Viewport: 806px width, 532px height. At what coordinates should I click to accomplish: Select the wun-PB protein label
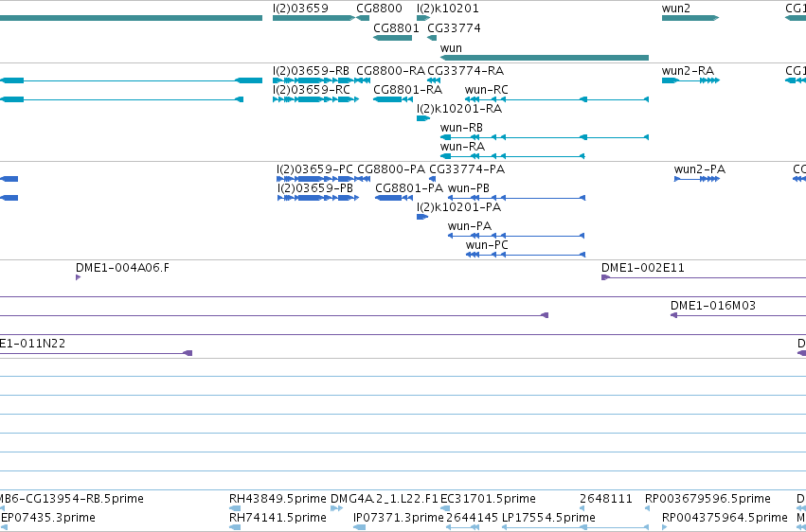[469, 188]
